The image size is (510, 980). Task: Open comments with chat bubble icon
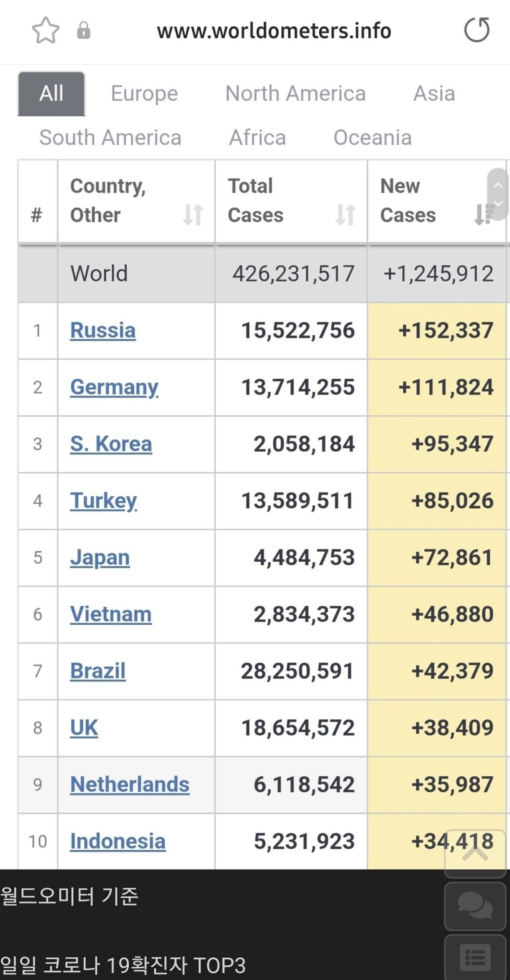(475, 906)
